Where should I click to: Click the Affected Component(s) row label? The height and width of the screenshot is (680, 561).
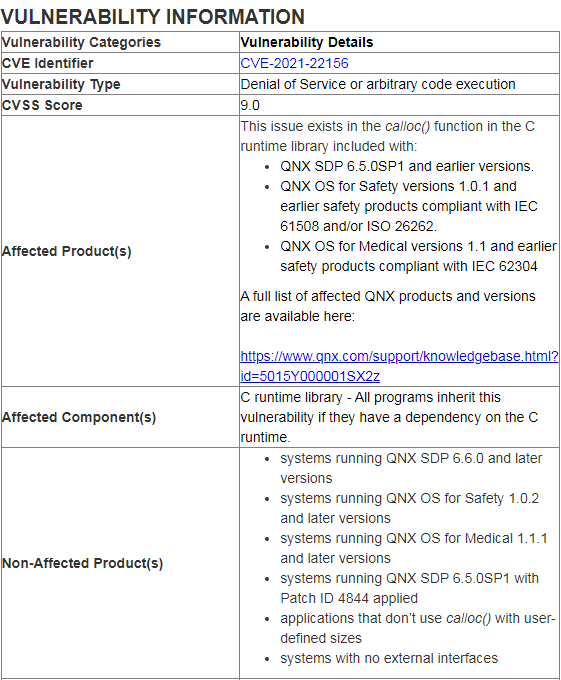coord(79,417)
